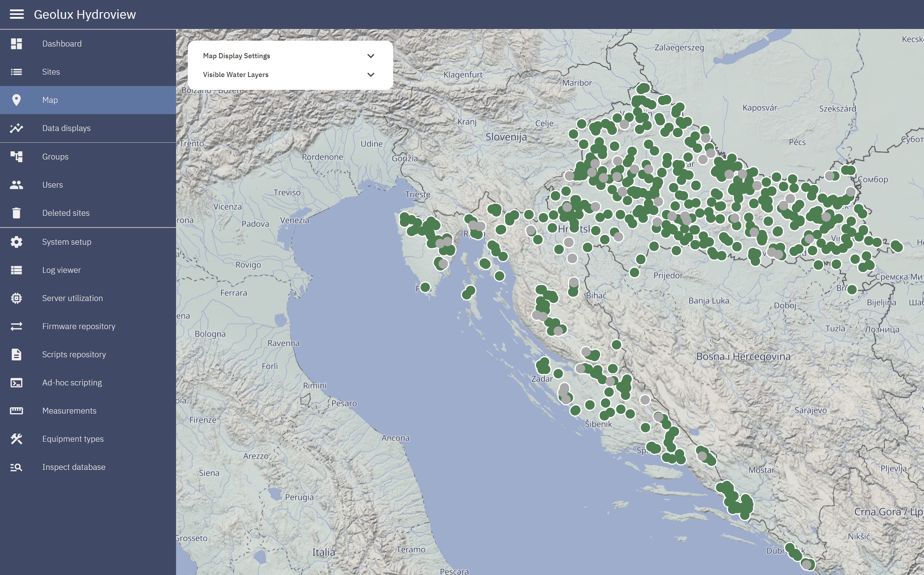Viewport: 924px width, 575px height.
Task: Click green site marker near Bihać
Action: click(x=573, y=292)
